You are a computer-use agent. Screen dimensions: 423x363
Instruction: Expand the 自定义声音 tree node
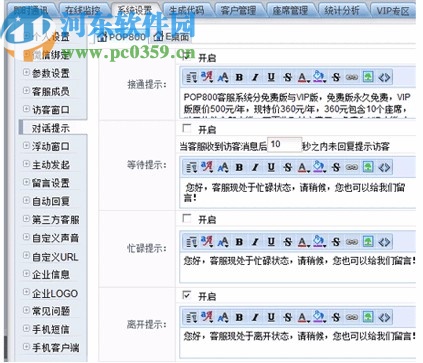(x=26, y=237)
